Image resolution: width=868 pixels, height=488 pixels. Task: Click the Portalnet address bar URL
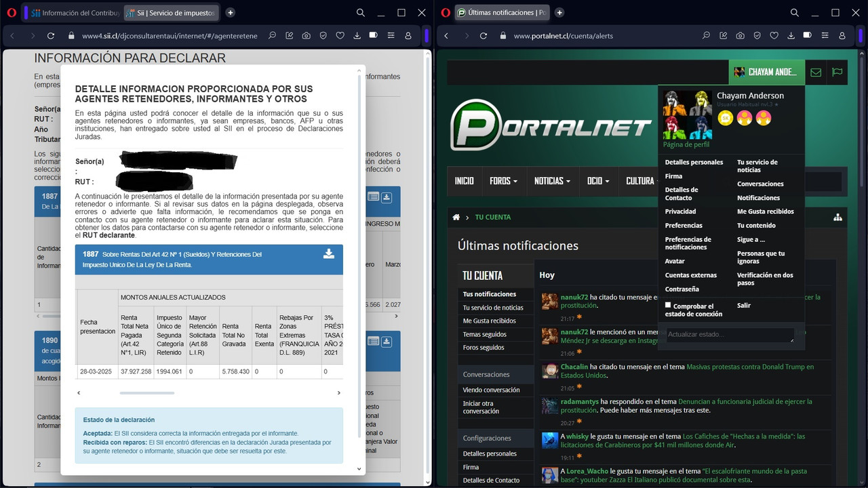[x=563, y=36]
